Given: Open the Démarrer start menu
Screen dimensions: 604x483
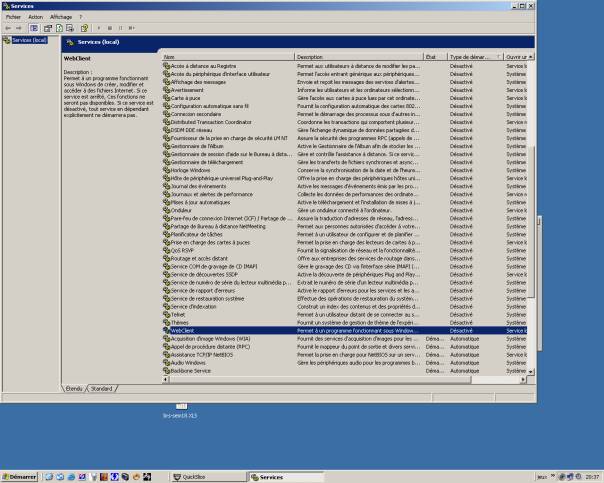Looking at the screenshot, I should (x=19, y=477).
